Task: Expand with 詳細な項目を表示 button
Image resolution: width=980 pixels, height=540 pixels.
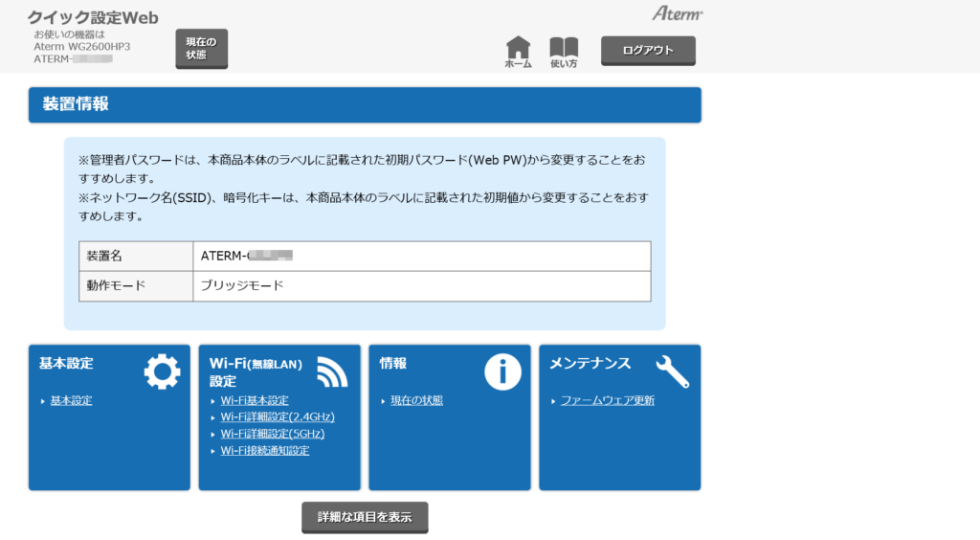Action: [365, 517]
